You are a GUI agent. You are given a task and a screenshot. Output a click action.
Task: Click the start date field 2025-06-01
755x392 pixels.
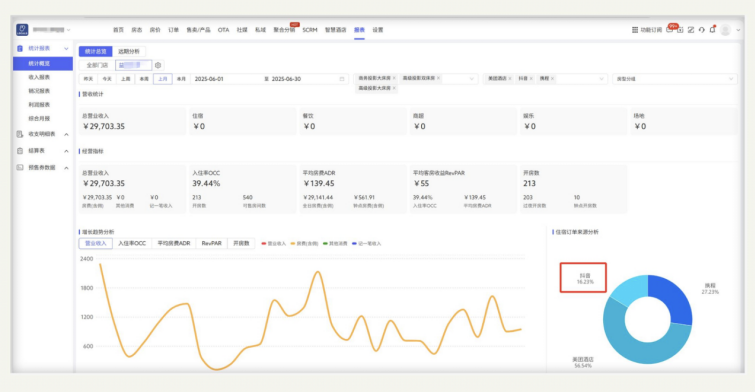[x=209, y=79]
